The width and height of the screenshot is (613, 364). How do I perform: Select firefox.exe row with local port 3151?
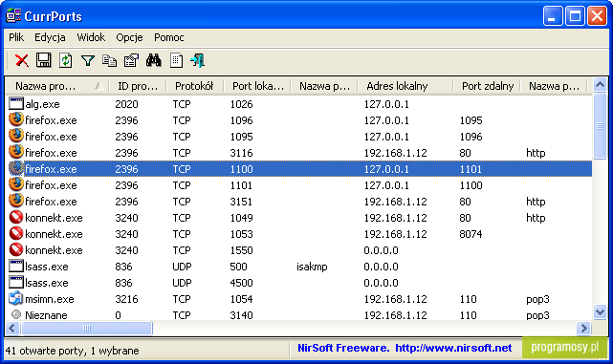(298, 202)
